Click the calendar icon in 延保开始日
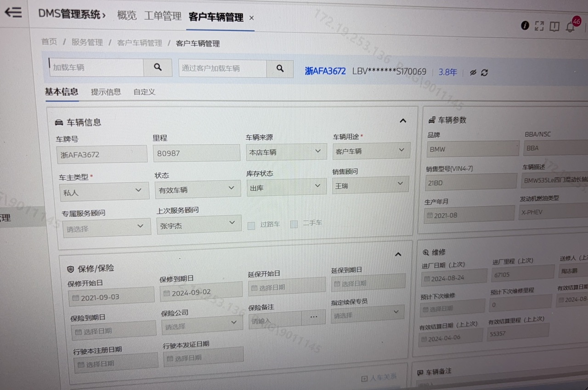The image size is (588, 390). pyautogui.click(x=254, y=288)
